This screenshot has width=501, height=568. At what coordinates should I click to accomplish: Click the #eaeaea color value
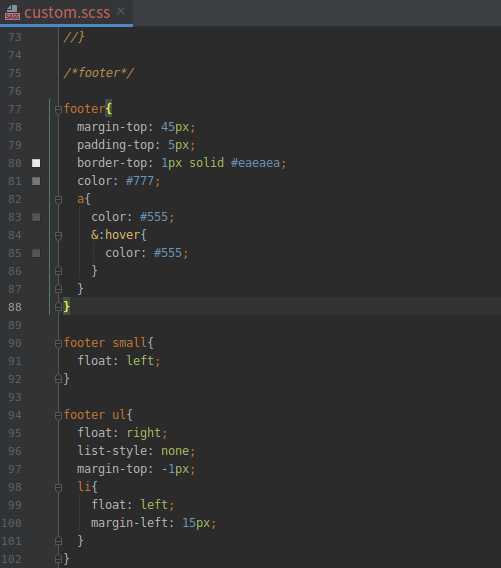[x=255, y=163]
